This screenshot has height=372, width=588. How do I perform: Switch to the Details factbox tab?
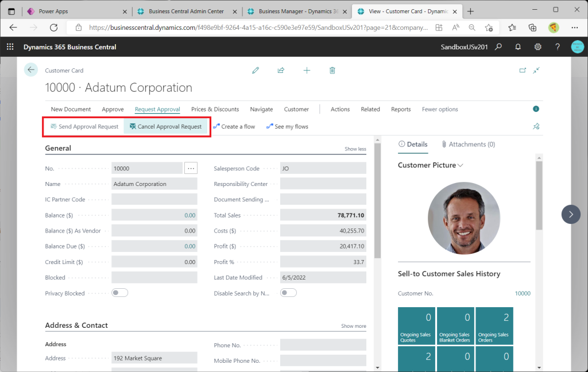click(413, 144)
